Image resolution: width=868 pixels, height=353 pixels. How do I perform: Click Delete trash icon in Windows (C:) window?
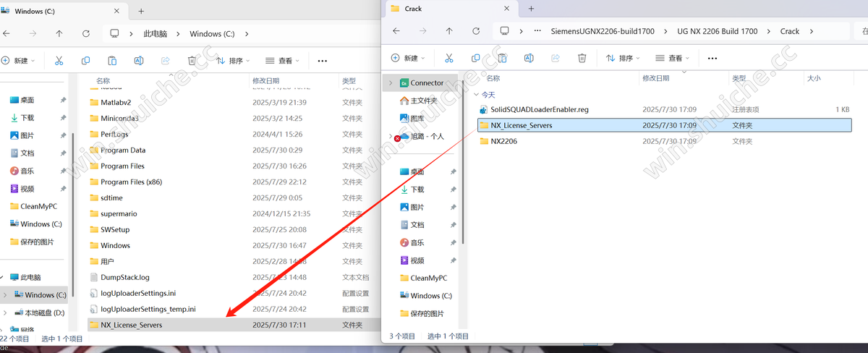point(192,61)
